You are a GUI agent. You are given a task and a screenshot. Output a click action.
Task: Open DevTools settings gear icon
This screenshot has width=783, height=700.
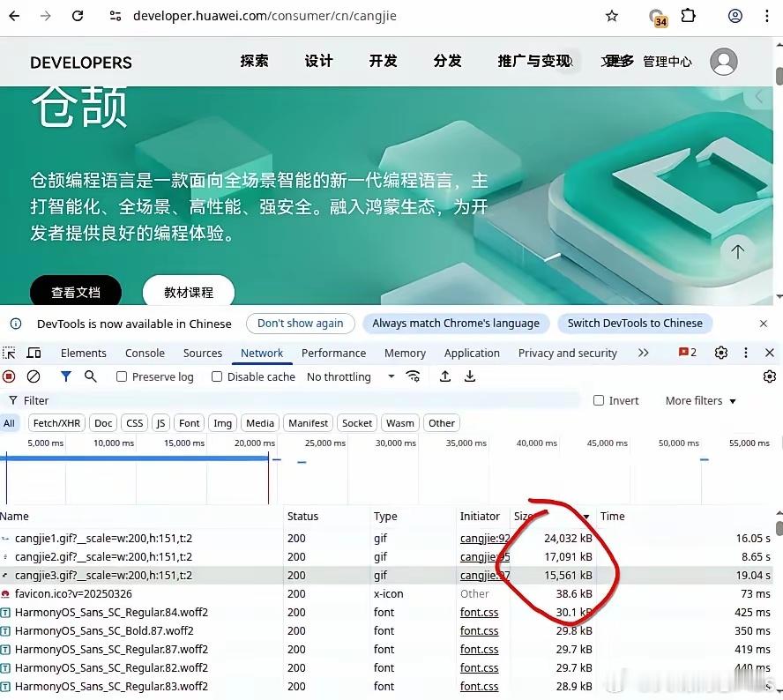click(721, 353)
